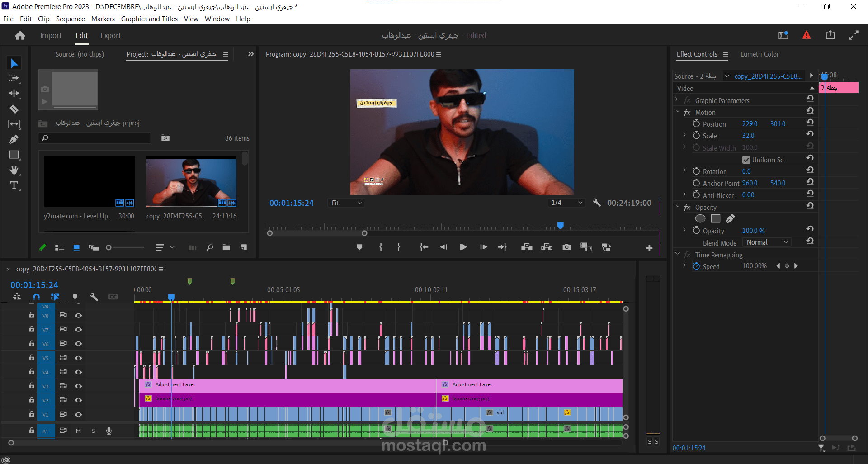868x464 pixels.
Task: Click the Track Select Forward tool
Action: click(x=14, y=78)
